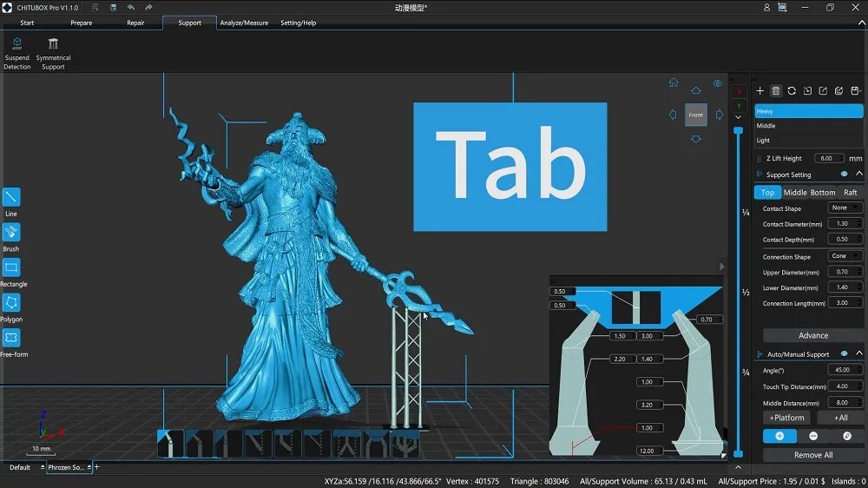Image resolution: width=868 pixels, height=488 pixels.
Task: Click the undo arrow in title bar
Action: click(x=131, y=8)
